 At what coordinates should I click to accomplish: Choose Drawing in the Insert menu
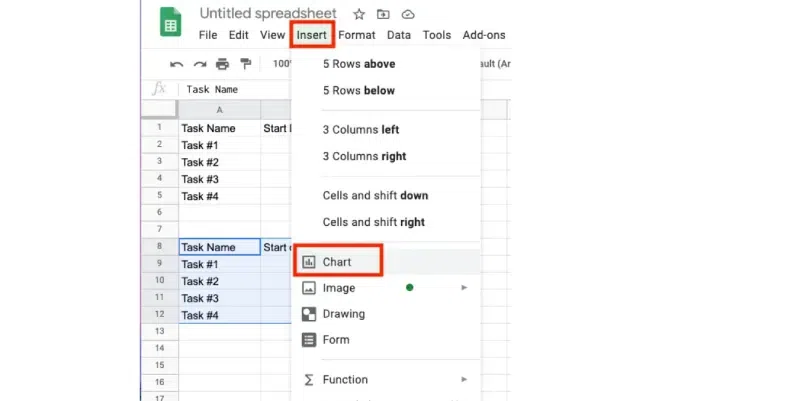pyautogui.click(x=343, y=314)
